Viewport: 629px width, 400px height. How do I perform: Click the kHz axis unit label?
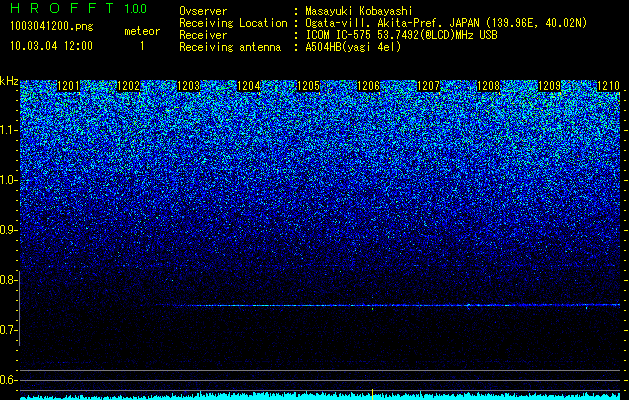pos(9,81)
